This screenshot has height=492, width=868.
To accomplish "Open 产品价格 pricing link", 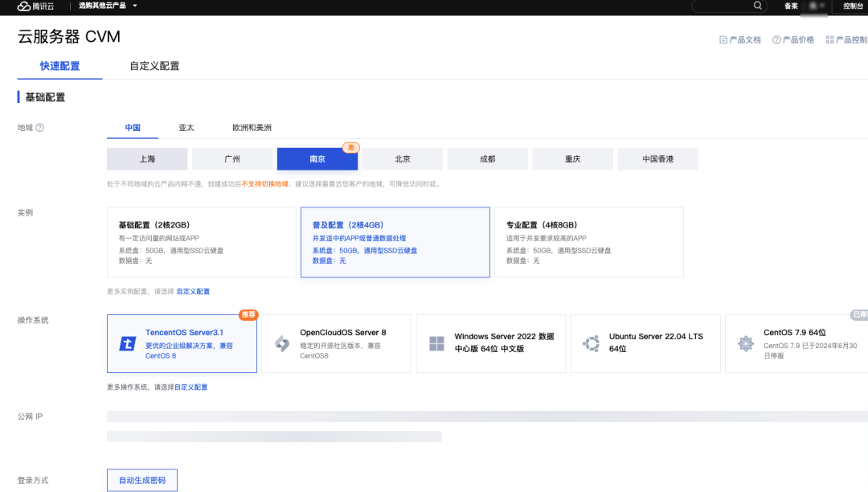I will (793, 40).
